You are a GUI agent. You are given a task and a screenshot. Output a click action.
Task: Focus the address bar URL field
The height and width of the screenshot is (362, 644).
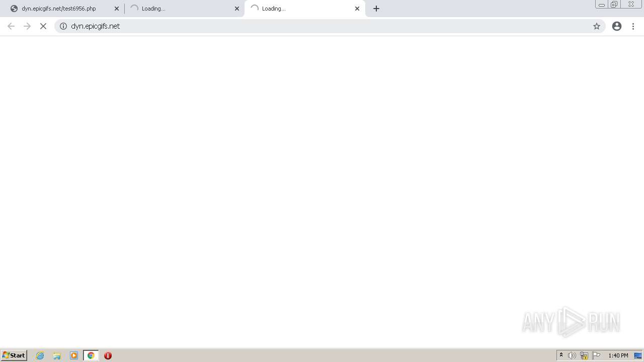[330, 26]
